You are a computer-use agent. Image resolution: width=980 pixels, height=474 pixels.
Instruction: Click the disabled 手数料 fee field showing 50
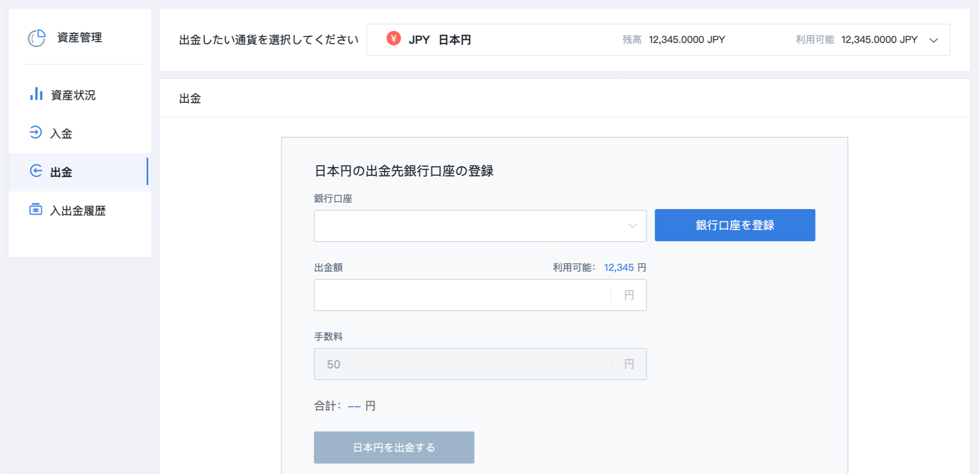[480, 364]
